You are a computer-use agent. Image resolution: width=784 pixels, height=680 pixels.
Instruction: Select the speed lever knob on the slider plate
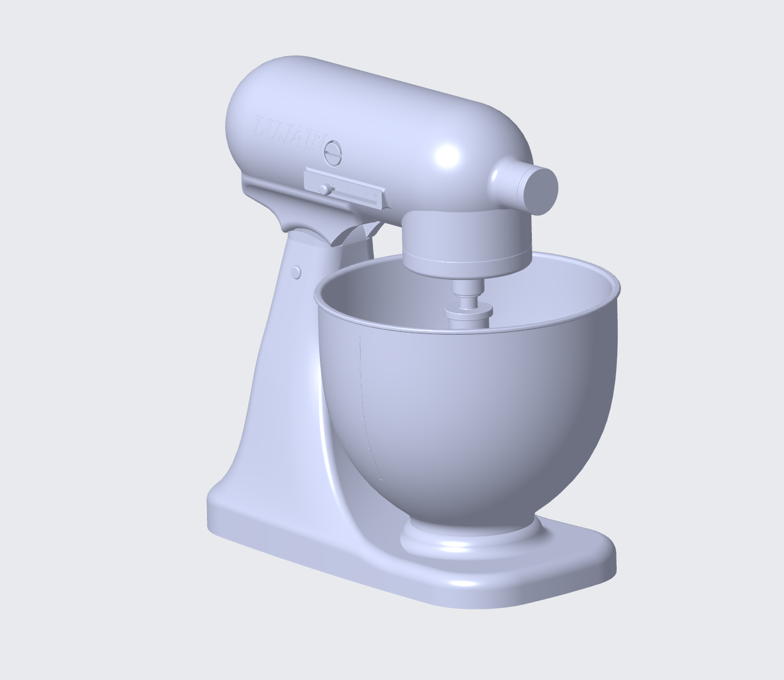coord(326,189)
